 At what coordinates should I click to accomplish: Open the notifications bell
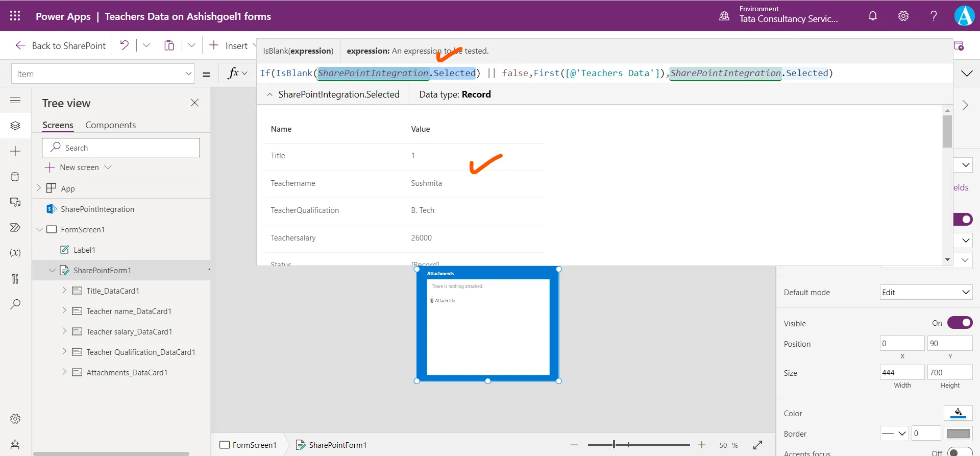[x=873, y=16]
